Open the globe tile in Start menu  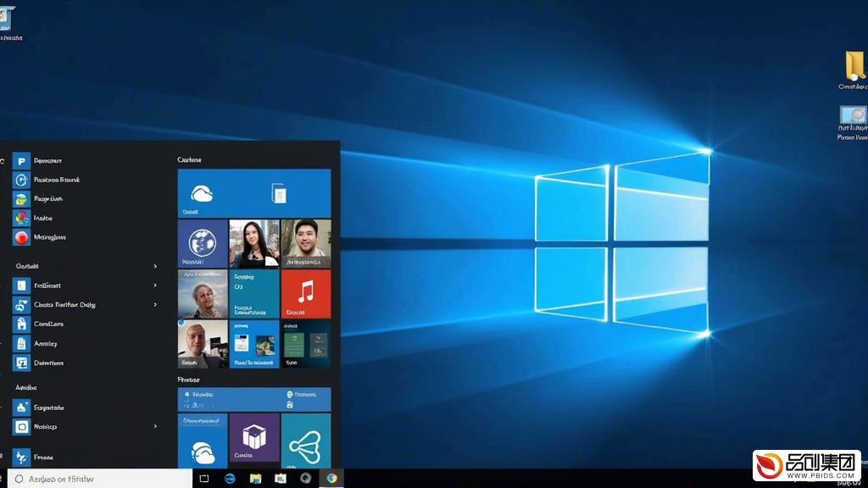click(203, 243)
